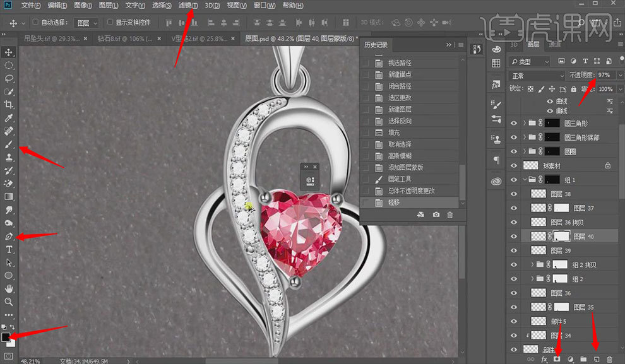Create new adjustment layer icon
The width and height of the screenshot is (625, 364).
571,359
